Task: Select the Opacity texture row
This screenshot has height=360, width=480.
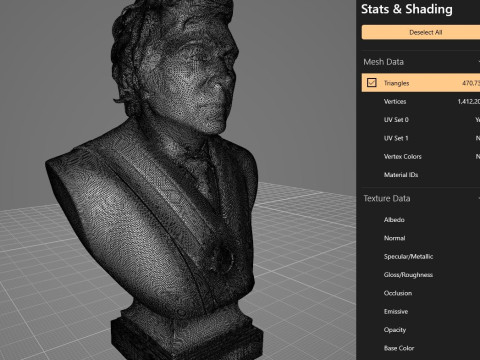Action: click(x=421, y=330)
